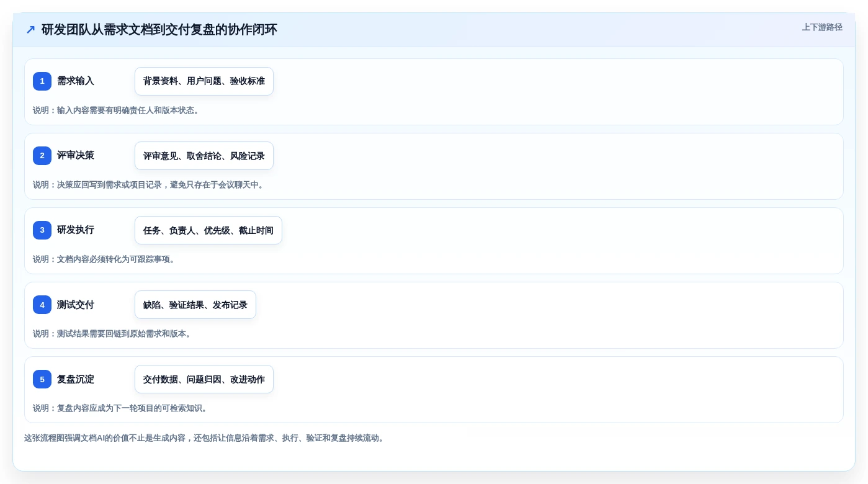Click the 需求输入 step label
This screenshot has width=868, height=484.
76,81
